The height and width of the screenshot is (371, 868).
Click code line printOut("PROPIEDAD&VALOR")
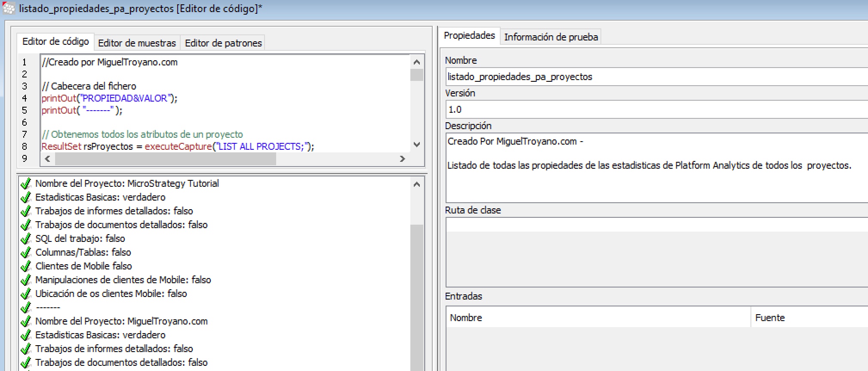(x=109, y=98)
